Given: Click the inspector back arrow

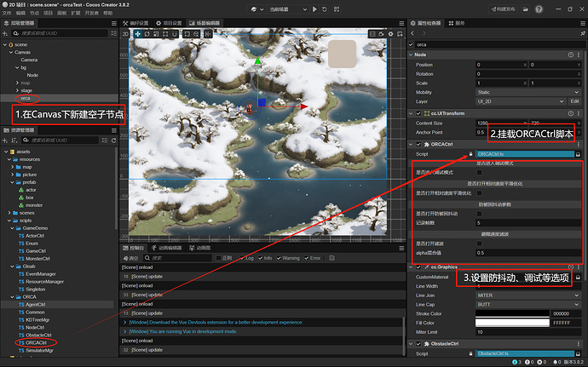Looking at the screenshot, I should 412,33.
